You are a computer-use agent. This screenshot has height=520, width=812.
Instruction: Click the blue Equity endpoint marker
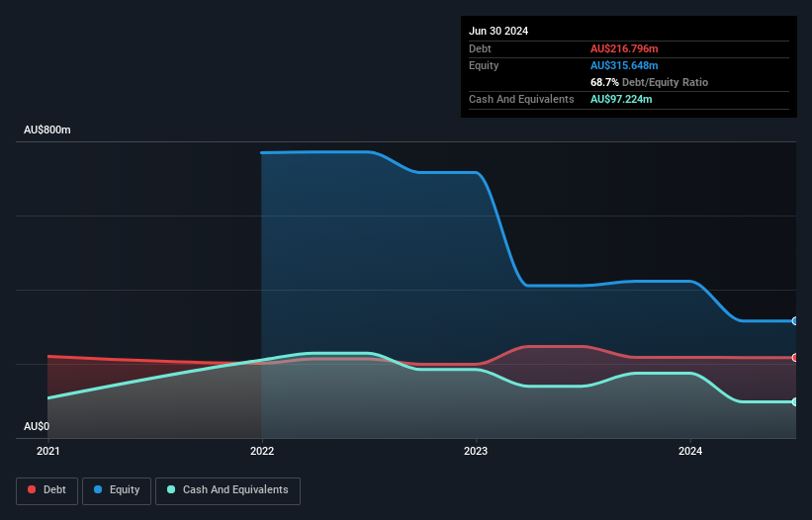[795, 321]
